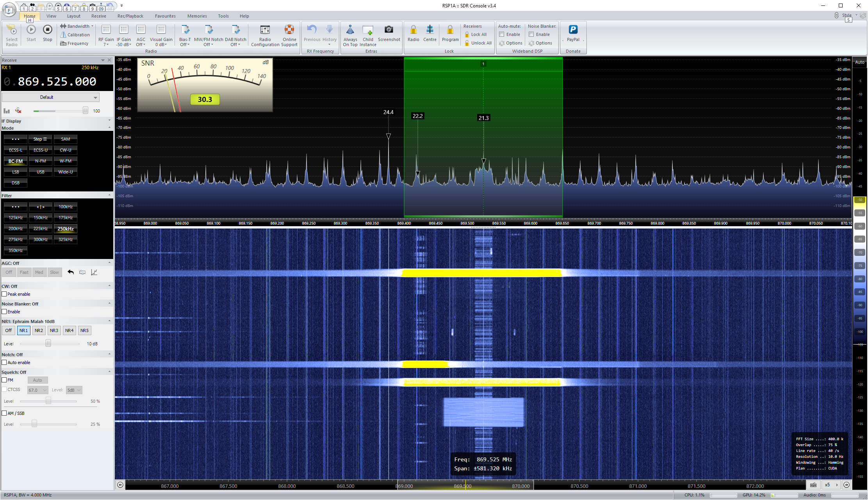The image size is (868, 500).
Task: Toggle Always On Top
Action: [350, 30]
